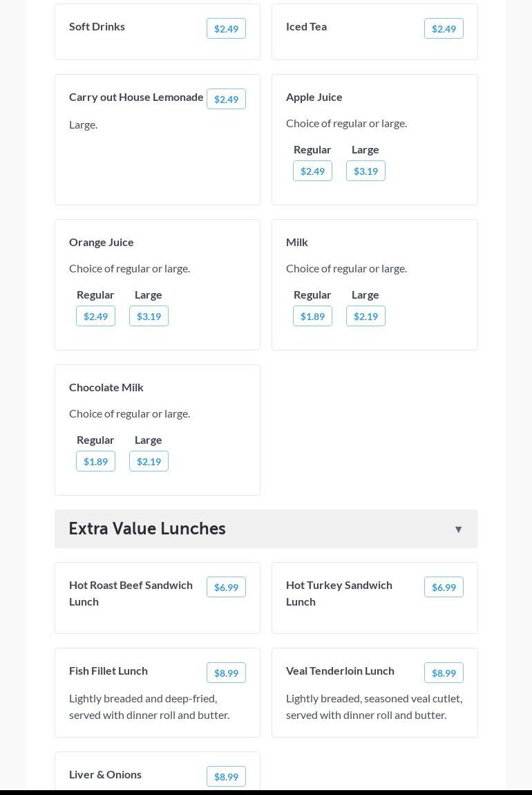This screenshot has height=795, width=532.
Task: Add Hot Roast Beef Sandwich Lunch price
Action: (x=226, y=587)
